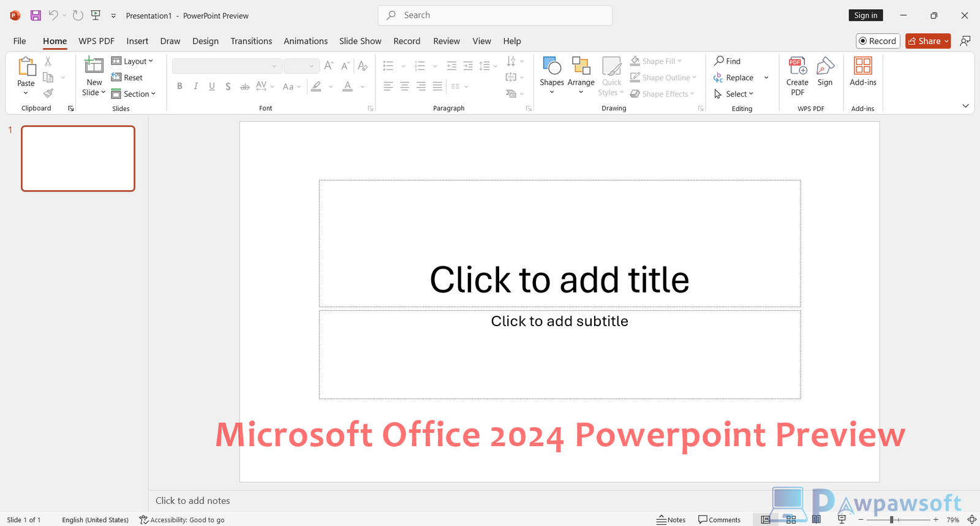Toggle text Shadow
Viewport: 980px width, 526px height.
[228, 86]
